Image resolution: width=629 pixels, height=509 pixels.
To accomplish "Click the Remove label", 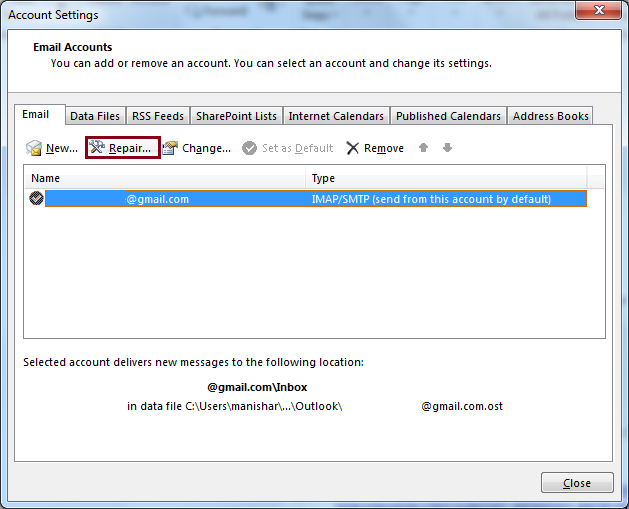I will coord(383,148).
